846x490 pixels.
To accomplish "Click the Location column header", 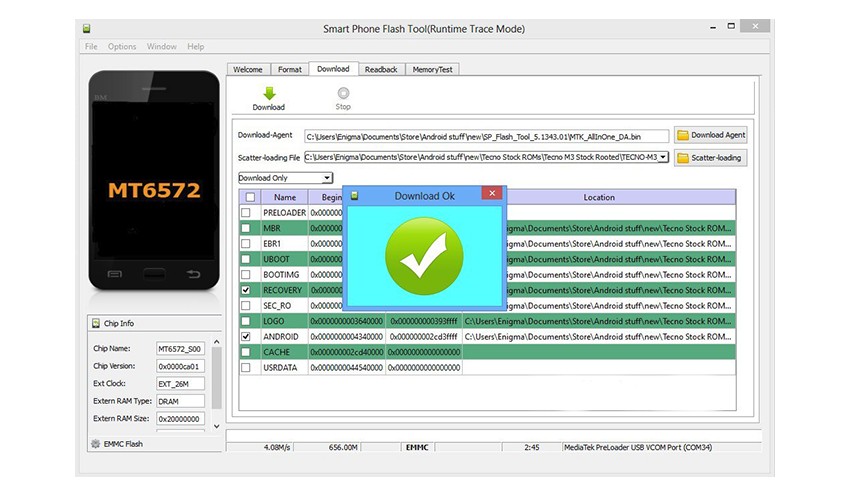I will (599, 197).
